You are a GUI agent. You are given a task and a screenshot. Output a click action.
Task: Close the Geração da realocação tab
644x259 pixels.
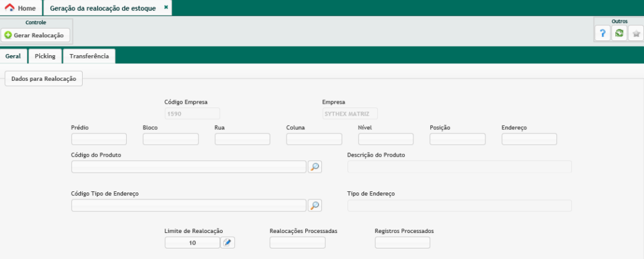[x=166, y=7]
